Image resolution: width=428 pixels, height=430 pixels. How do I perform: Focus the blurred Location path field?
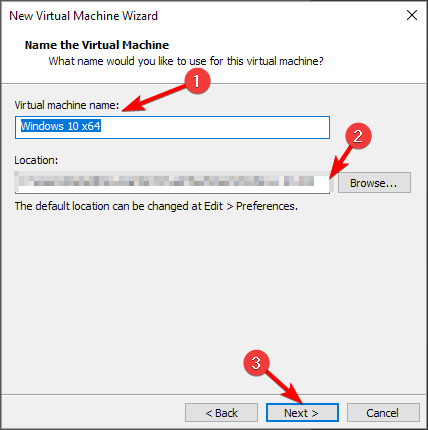coord(172,182)
